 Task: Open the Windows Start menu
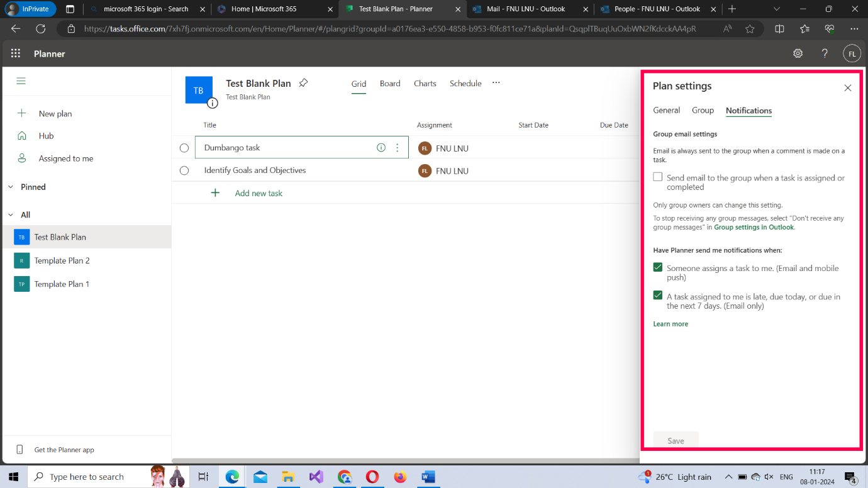tap(14, 477)
